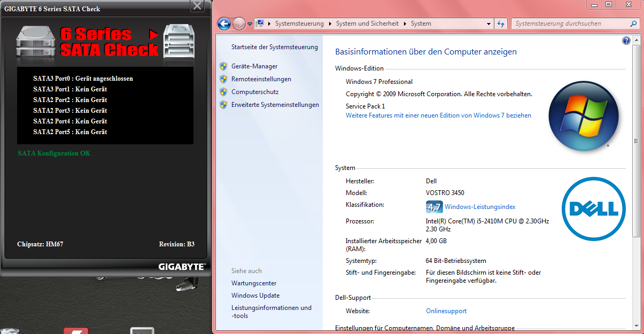
Task: Expand arrow after Systemsteuerung breadcrumb
Action: [x=330, y=24]
